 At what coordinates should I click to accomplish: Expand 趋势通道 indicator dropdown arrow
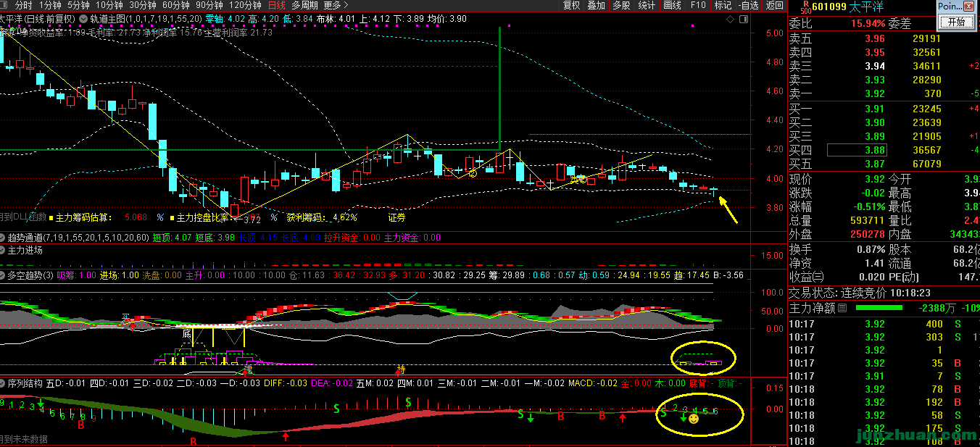pyautogui.click(x=3, y=238)
